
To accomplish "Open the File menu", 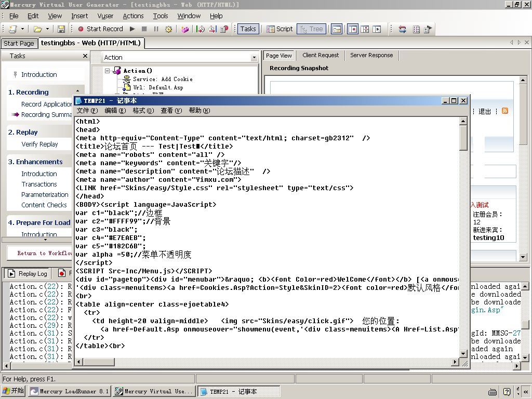I will (x=14, y=16).
